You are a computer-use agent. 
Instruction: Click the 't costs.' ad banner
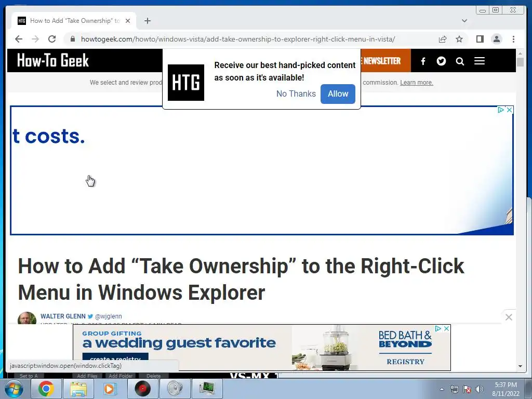pos(262,170)
